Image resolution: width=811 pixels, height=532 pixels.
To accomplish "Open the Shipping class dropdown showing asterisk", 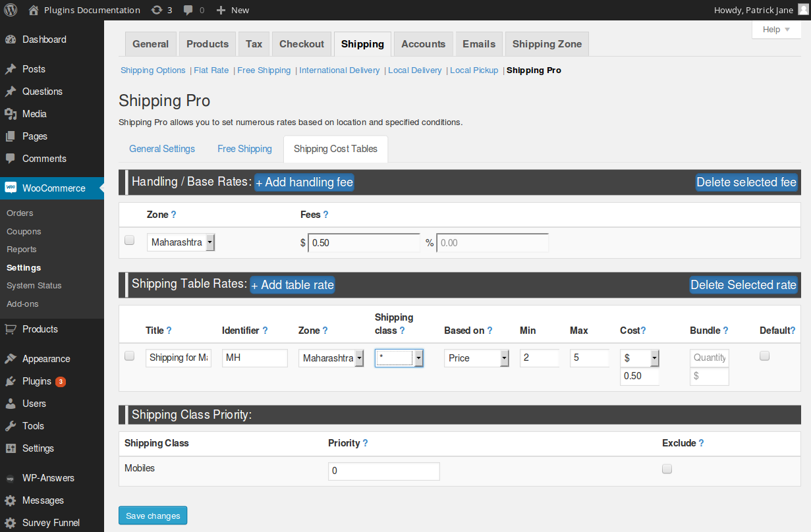I will (399, 358).
